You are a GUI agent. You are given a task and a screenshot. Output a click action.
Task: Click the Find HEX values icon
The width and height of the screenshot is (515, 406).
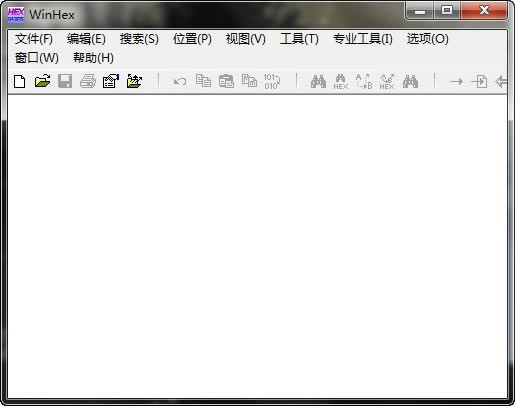341,82
